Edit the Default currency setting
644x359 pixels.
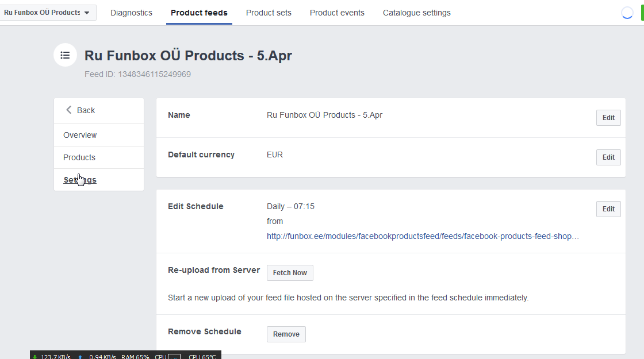point(608,157)
